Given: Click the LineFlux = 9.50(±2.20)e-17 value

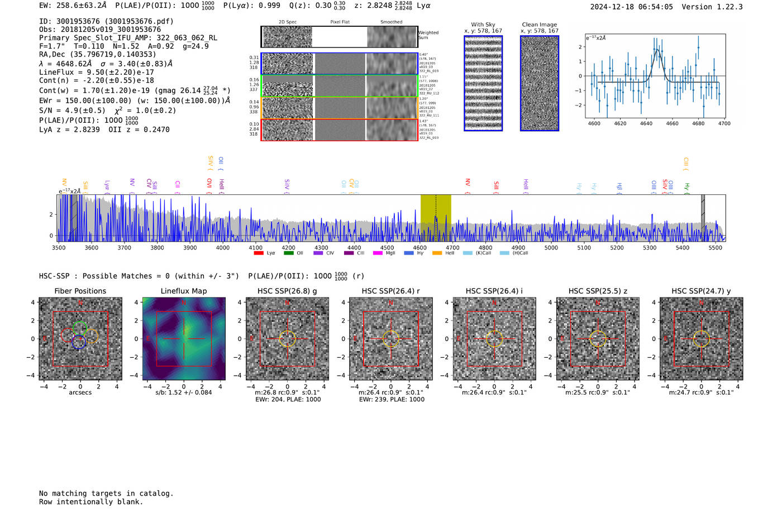Looking at the screenshot, I should (x=96, y=72).
